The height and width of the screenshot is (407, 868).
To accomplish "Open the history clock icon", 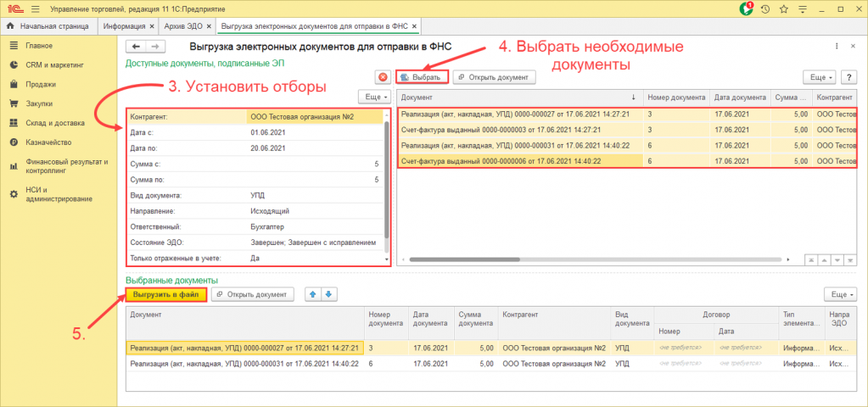I will 765,9.
